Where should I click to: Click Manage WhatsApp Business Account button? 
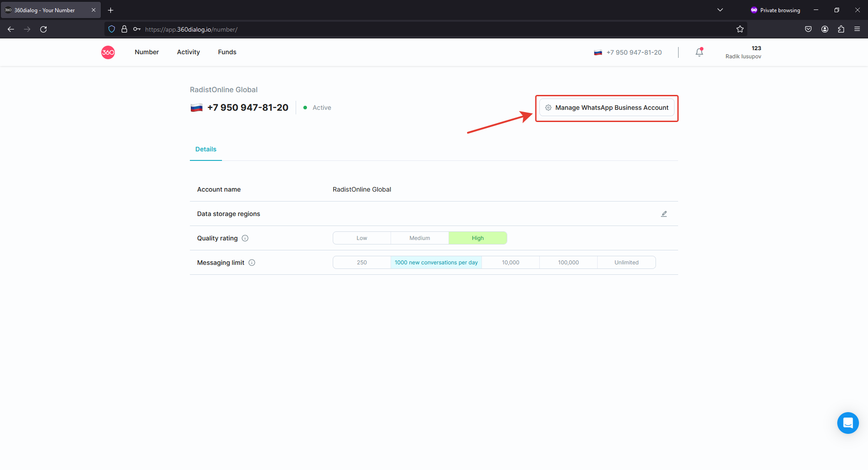click(607, 108)
